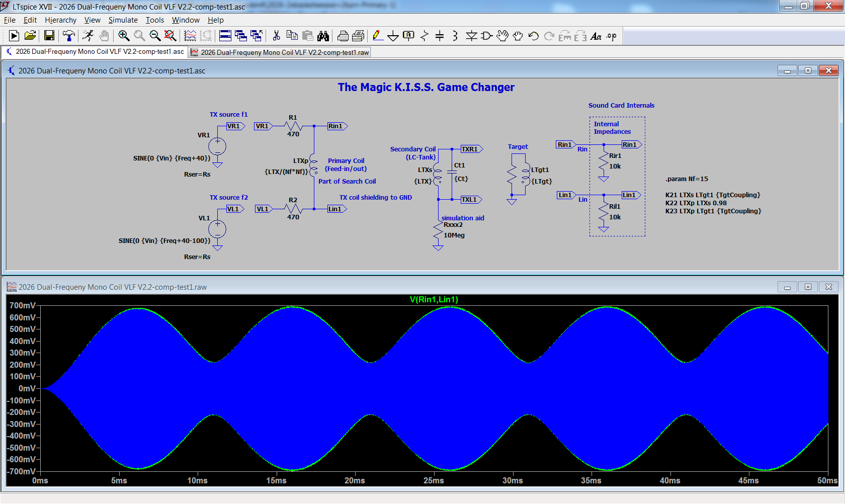The width and height of the screenshot is (845, 504).
Task: Tile windows horizontally icon
Action: tap(225, 36)
